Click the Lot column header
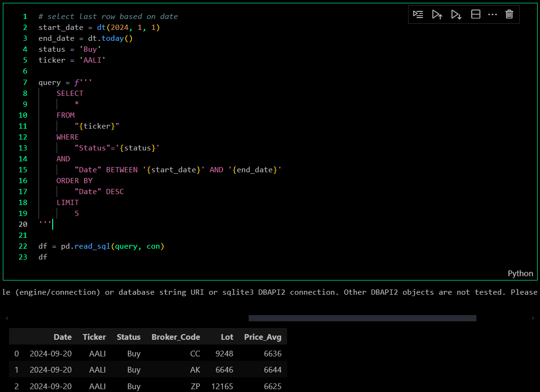This screenshot has height=392, width=540. (x=227, y=337)
